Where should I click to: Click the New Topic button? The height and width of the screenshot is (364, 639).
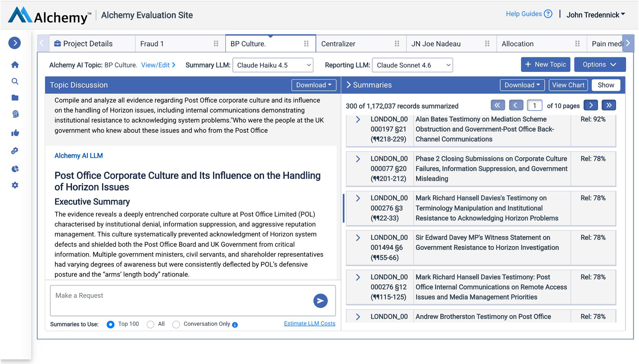(545, 65)
